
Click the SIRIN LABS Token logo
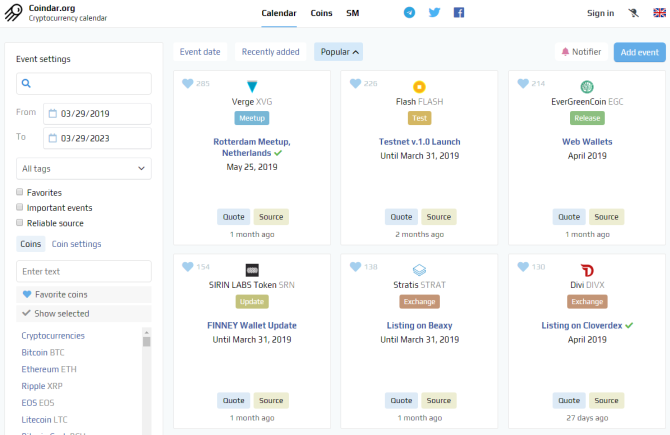tap(252, 270)
